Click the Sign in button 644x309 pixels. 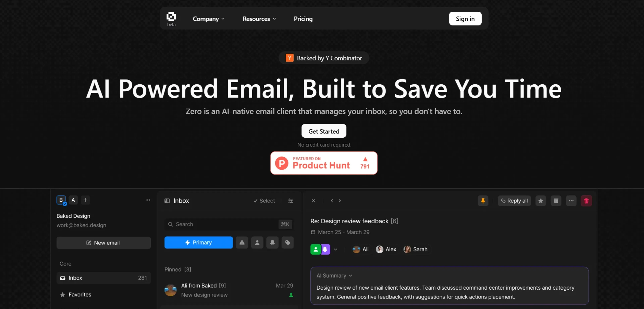coord(465,18)
